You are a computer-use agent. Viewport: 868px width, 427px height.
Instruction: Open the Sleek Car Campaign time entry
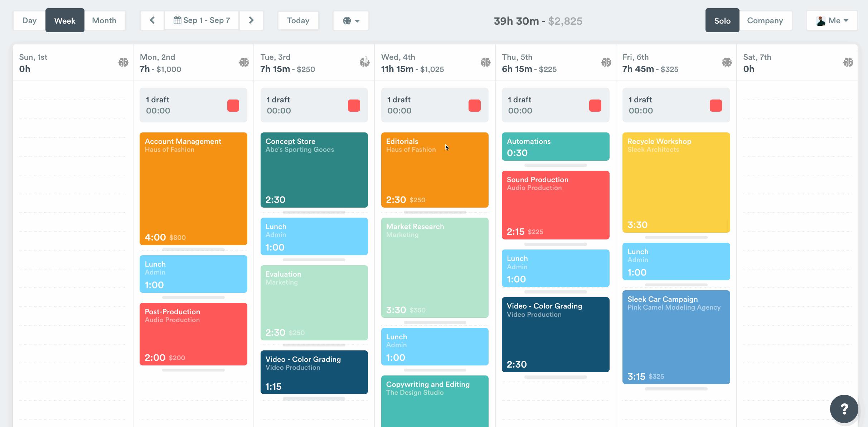click(676, 337)
